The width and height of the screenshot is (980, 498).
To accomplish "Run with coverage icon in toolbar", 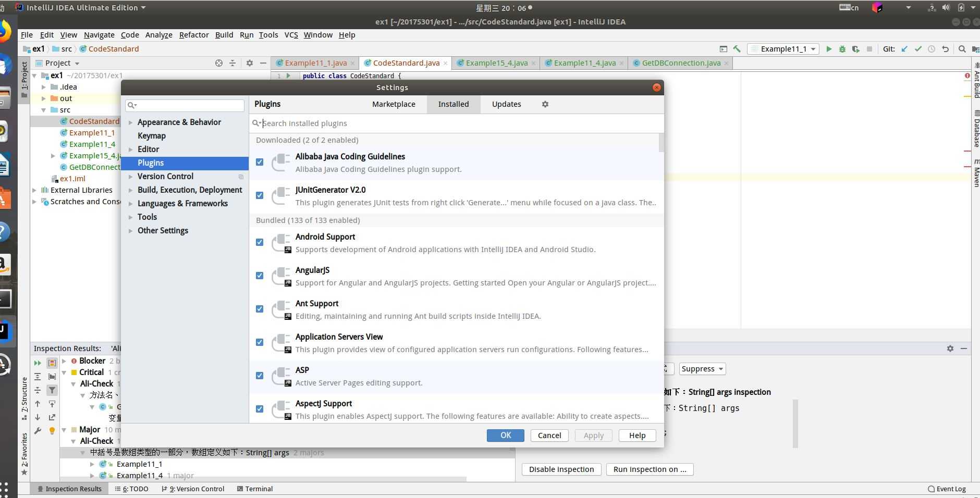I will [855, 49].
